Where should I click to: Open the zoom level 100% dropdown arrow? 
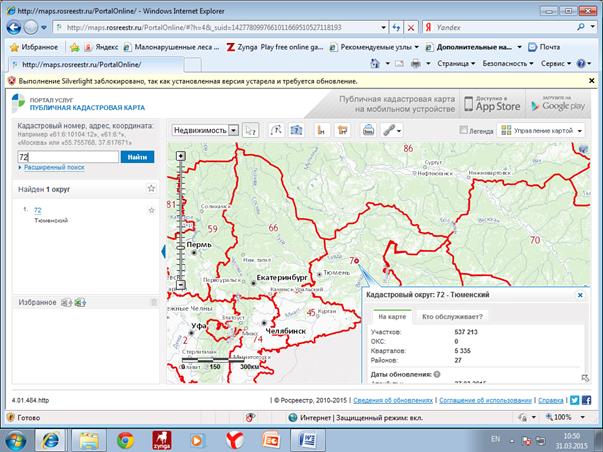[x=583, y=417]
